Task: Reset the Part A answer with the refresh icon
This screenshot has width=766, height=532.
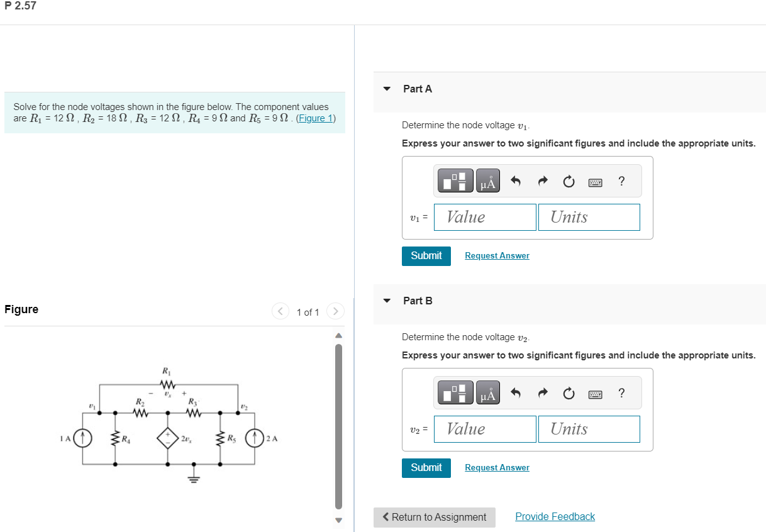Action: pyautogui.click(x=569, y=180)
